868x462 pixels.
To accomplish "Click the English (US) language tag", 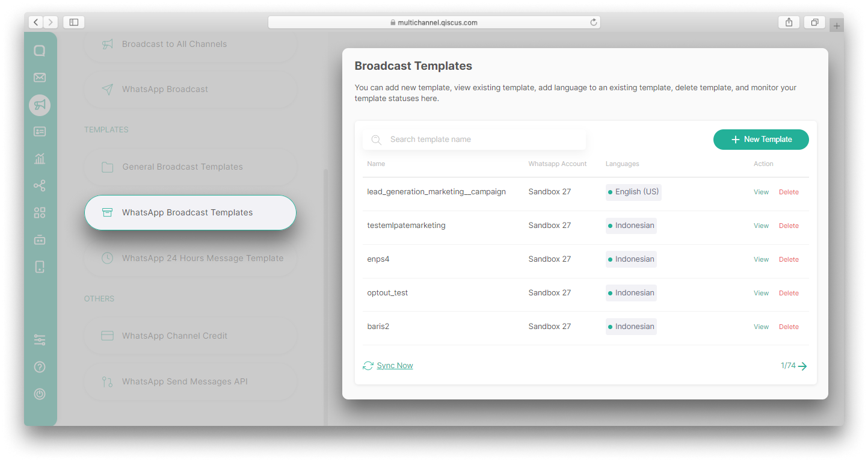I will [x=633, y=192].
